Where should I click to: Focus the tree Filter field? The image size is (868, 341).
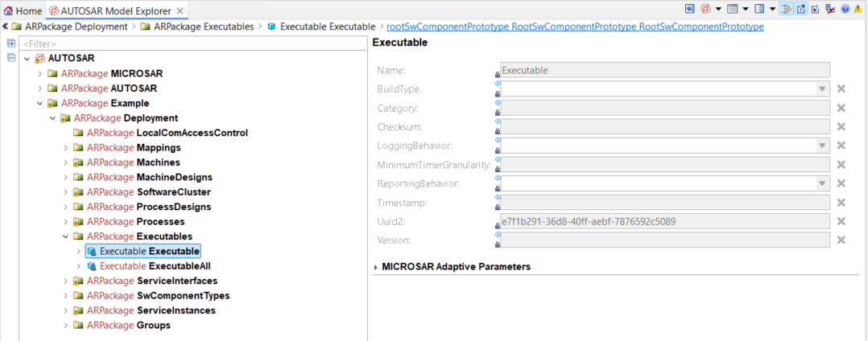193,43
